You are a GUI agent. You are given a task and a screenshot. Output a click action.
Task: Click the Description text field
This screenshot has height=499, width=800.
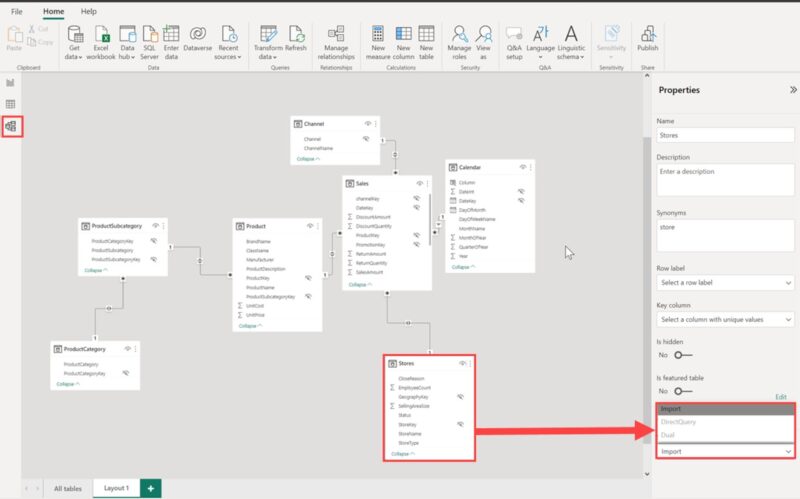point(725,180)
